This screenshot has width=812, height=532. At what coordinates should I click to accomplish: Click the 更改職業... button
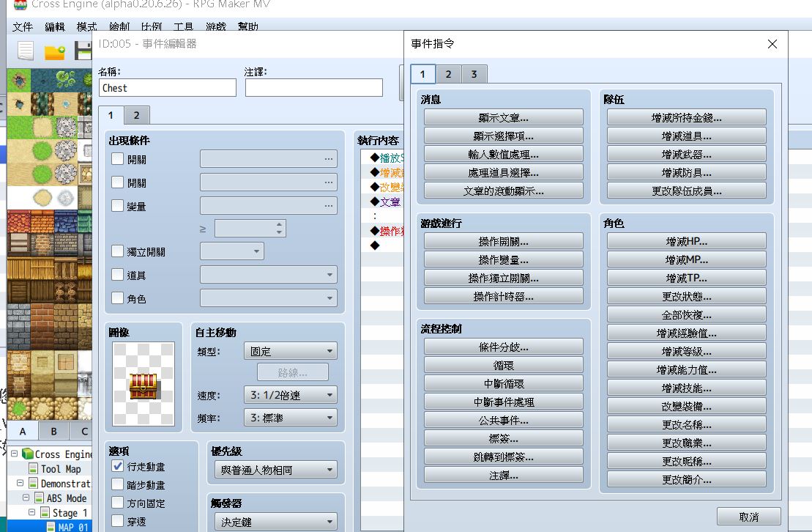coord(686,443)
